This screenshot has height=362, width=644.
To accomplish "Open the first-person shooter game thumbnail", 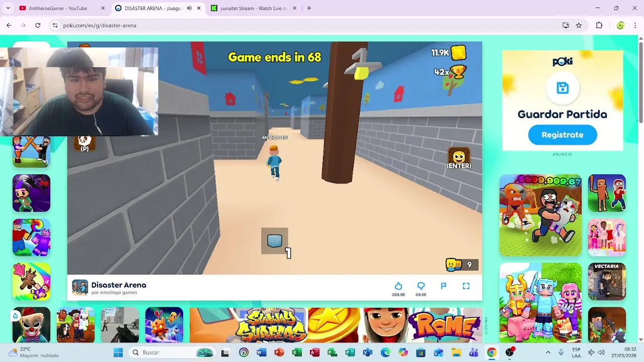I will point(120,325).
